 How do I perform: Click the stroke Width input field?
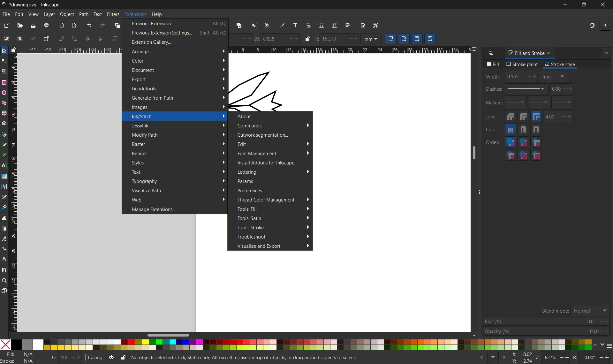(515, 77)
